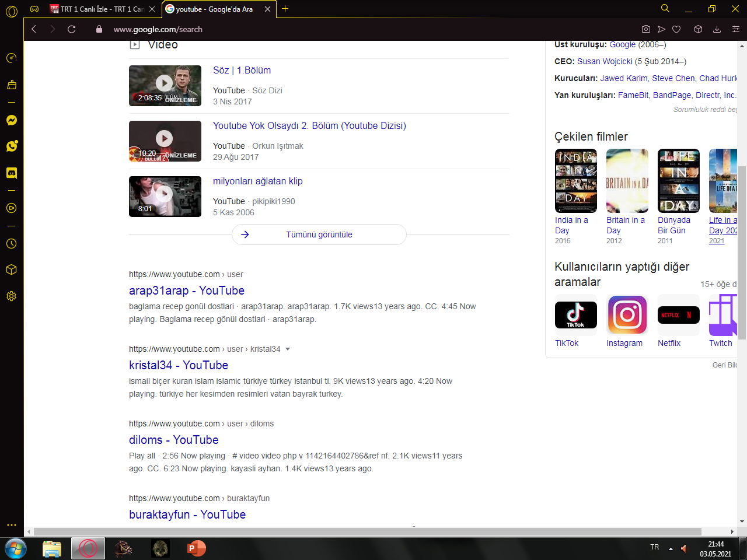The image size is (747, 560).
Task: Open kristal34 - YouTube result
Action: pyautogui.click(x=179, y=365)
